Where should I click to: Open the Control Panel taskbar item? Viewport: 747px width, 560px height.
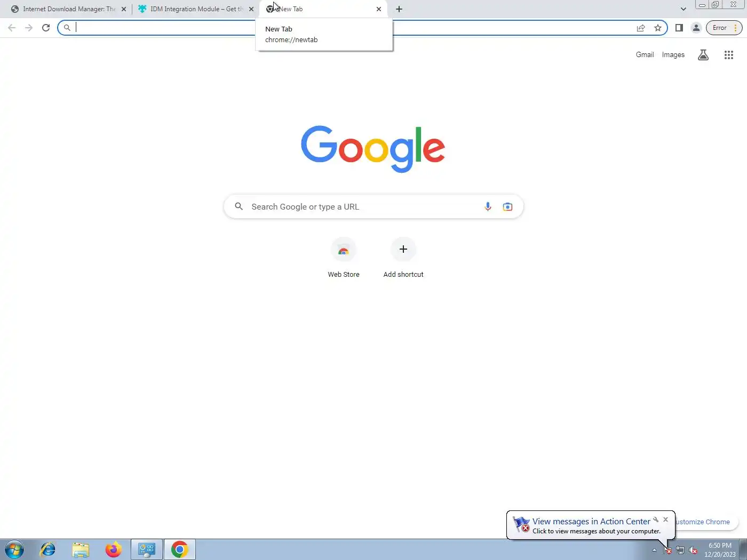(x=147, y=549)
